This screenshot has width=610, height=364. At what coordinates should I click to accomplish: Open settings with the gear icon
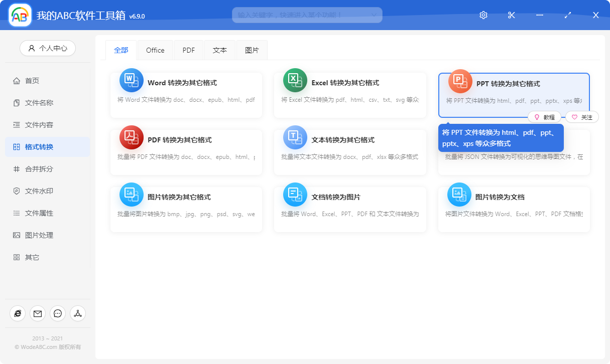point(483,15)
